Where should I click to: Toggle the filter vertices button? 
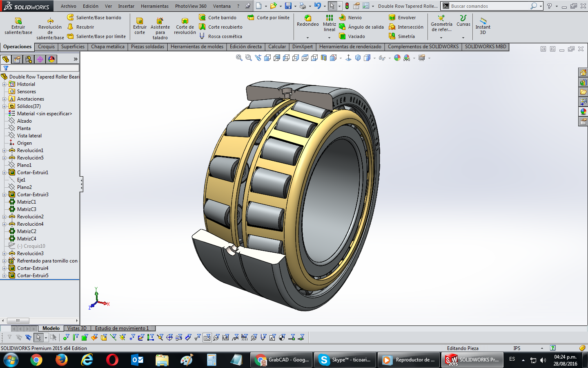coord(66,337)
